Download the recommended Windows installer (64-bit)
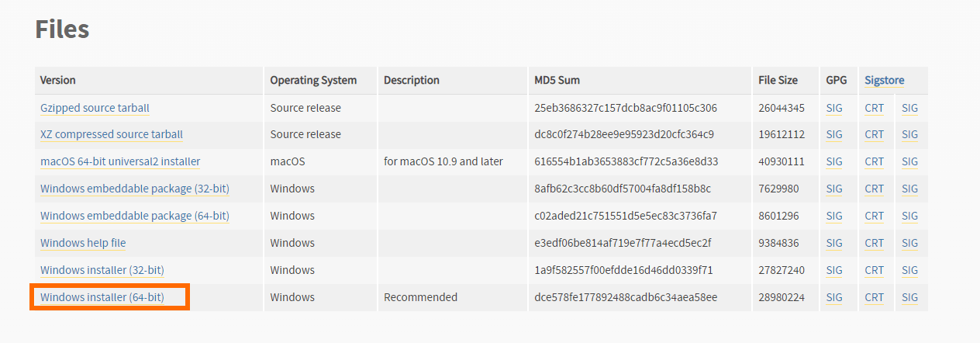The image size is (980, 343). (x=102, y=297)
